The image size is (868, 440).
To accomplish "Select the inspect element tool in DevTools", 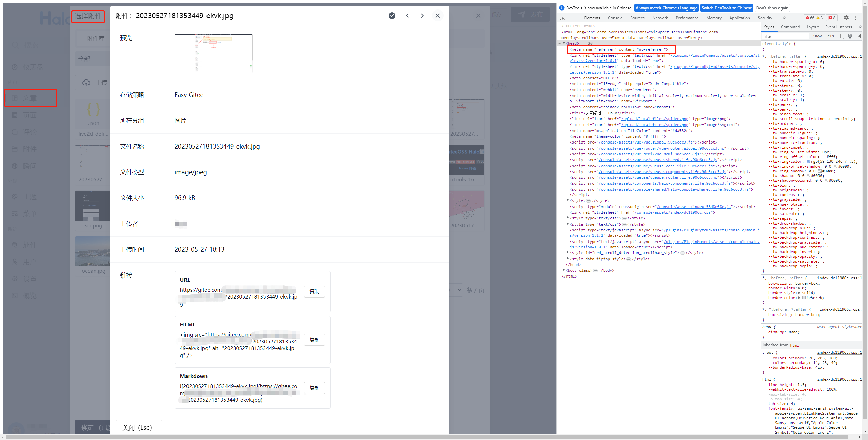I will click(562, 18).
